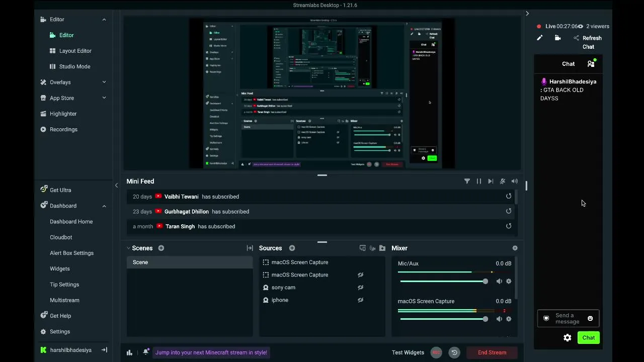This screenshot has width=644, height=362.
Task: Click End Stream button
Action: tap(492, 352)
